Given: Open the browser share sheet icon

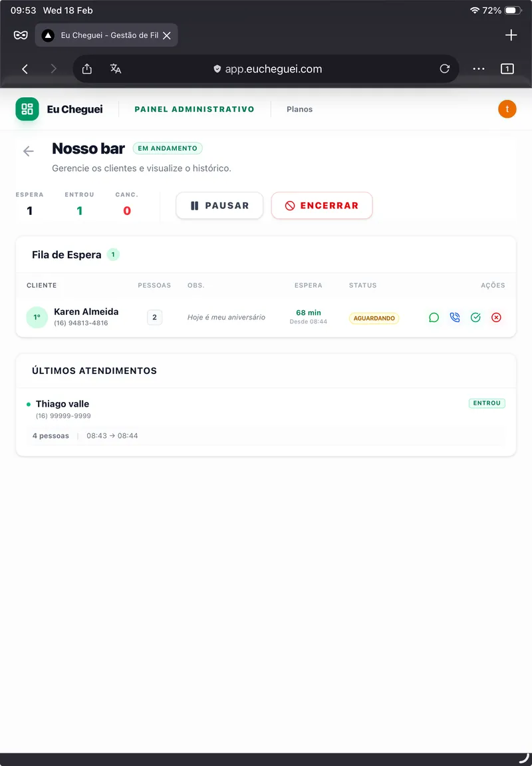Looking at the screenshot, I should tap(86, 69).
